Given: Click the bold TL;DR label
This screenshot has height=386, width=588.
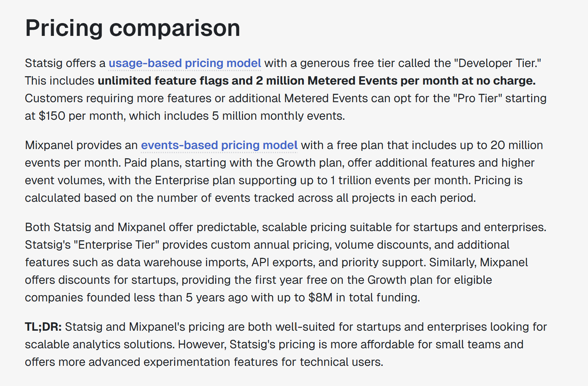Looking at the screenshot, I should [43, 327].
